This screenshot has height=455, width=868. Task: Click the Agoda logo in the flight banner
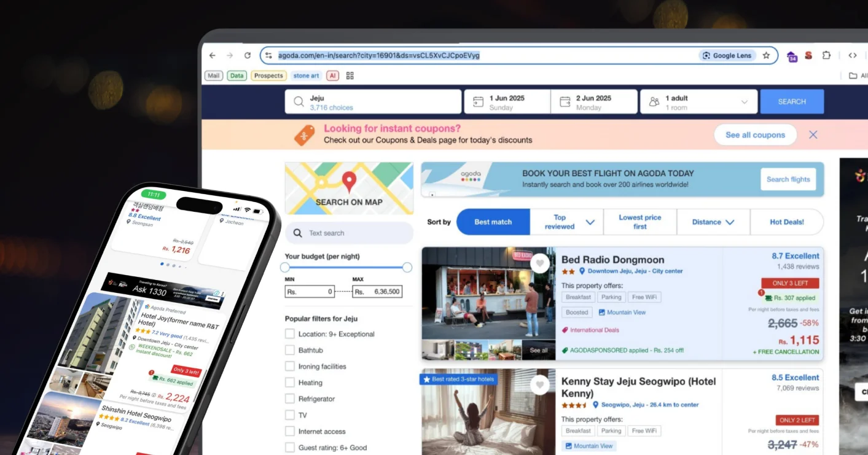click(471, 176)
